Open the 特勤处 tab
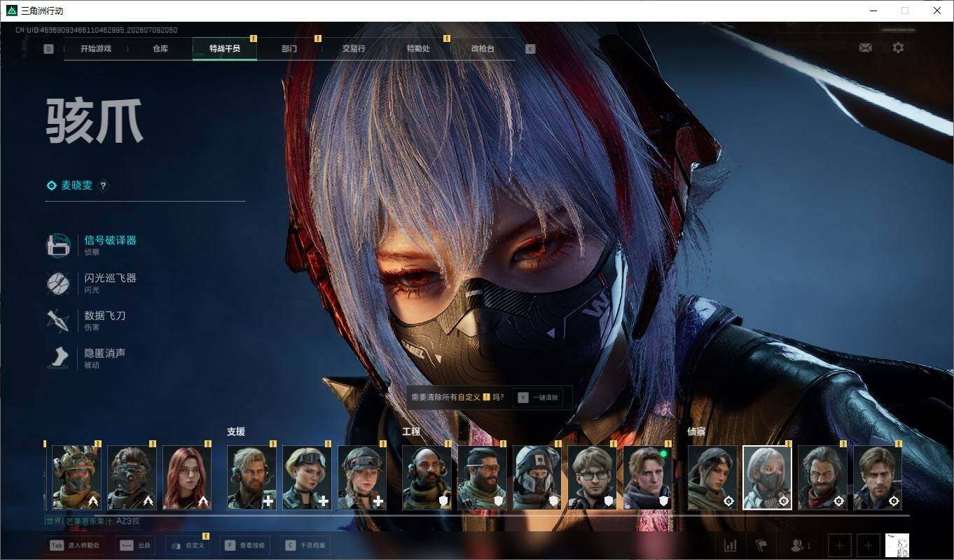The height and width of the screenshot is (560, 954). 418,49
